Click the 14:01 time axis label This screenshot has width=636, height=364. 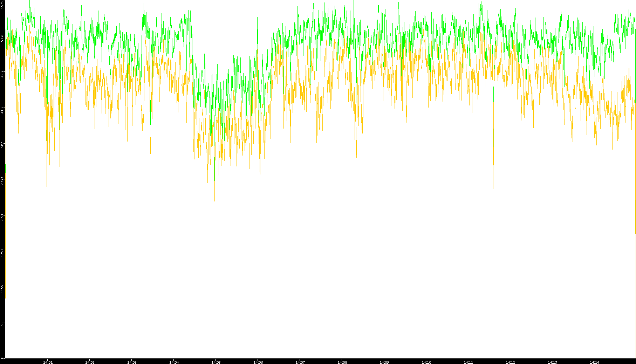click(48, 362)
